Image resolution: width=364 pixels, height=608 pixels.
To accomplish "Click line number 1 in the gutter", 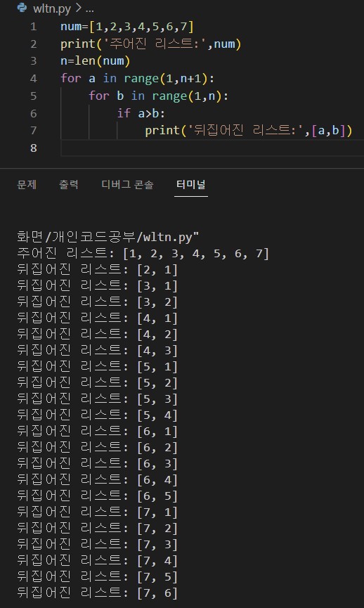I will (x=33, y=27).
